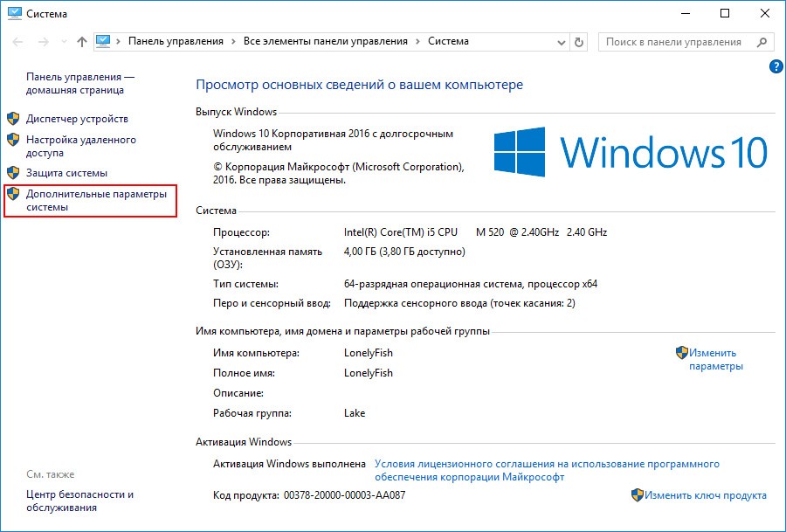Expand chevron after 'Панель управления' breadcrumb
Viewport: 786px width, 532px height.
click(233, 42)
